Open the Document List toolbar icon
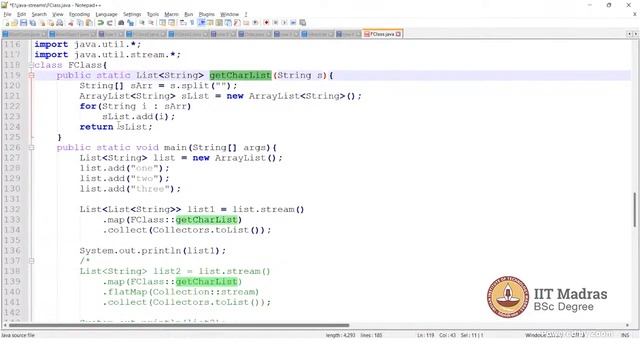Screen dimensions: 640x360 click(x=228, y=22)
